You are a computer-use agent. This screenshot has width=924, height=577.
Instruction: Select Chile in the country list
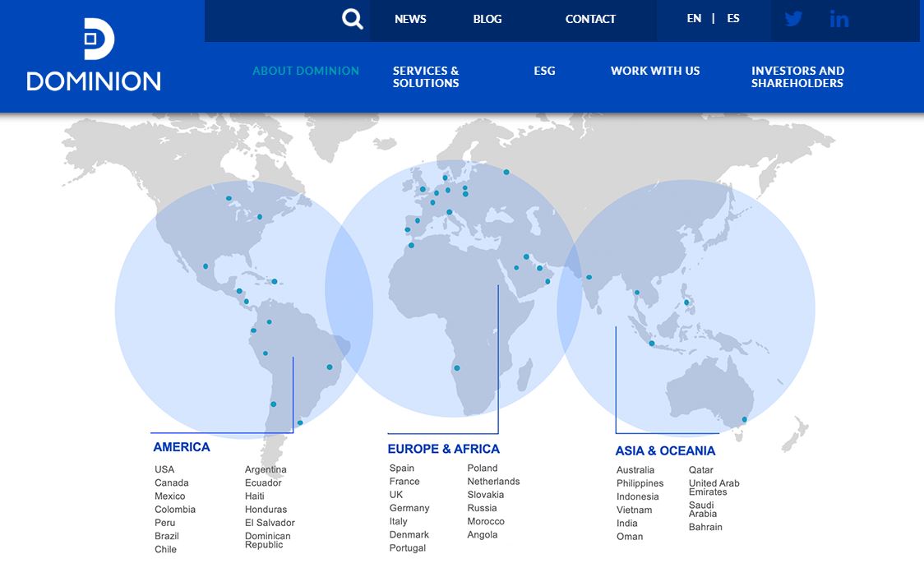tap(165, 549)
